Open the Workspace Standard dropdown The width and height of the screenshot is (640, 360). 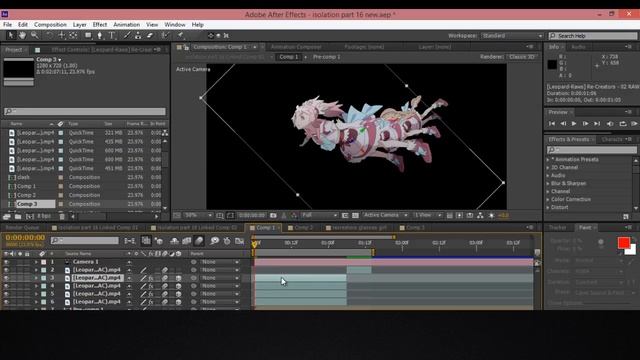512,36
